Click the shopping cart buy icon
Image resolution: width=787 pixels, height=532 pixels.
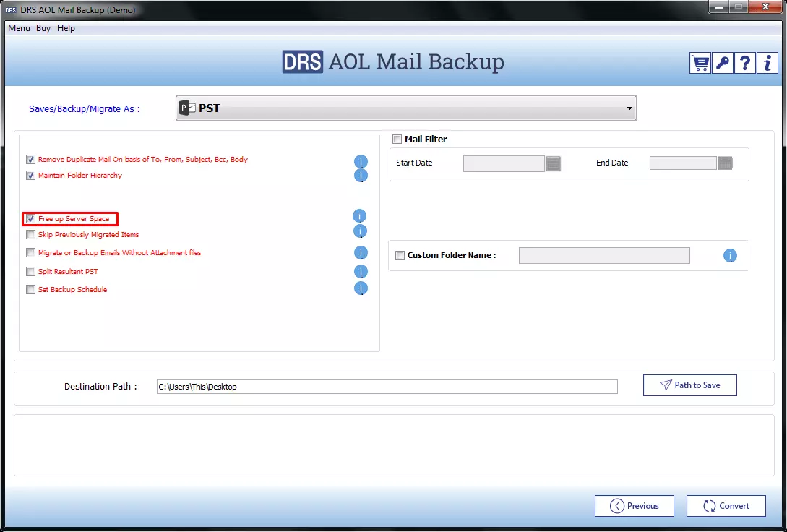pos(700,63)
